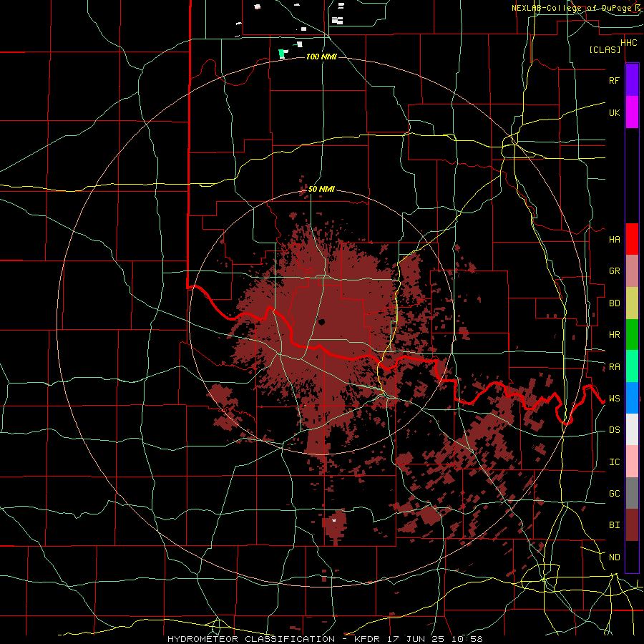Click the HR legend label
This screenshot has width=644, height=644.
(614, 335)
